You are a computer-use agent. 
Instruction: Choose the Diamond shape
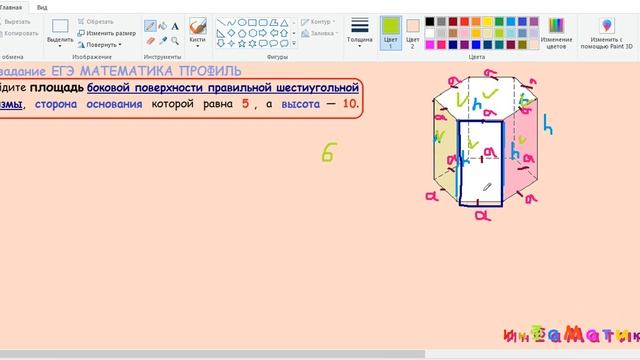point(231,33)
